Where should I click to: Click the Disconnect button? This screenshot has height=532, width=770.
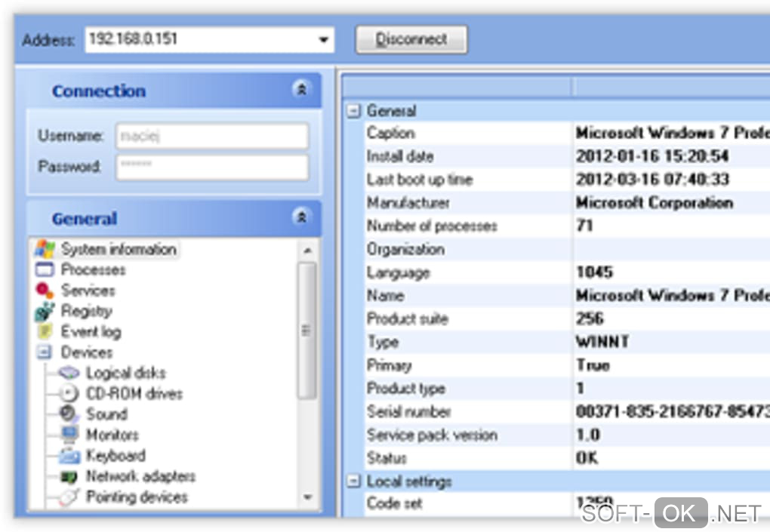411,39
